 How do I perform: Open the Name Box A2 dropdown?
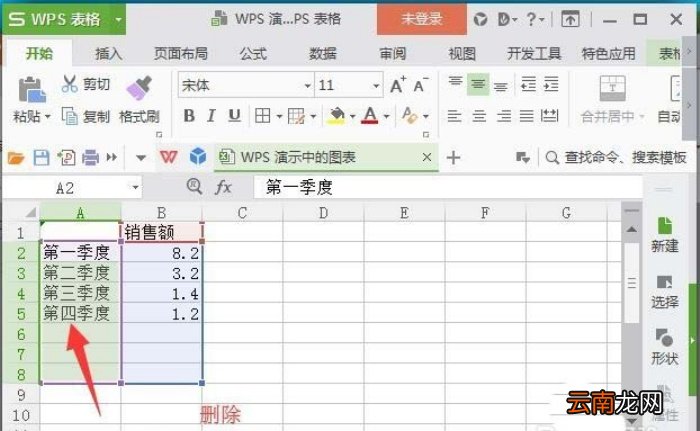coord(135,188)
